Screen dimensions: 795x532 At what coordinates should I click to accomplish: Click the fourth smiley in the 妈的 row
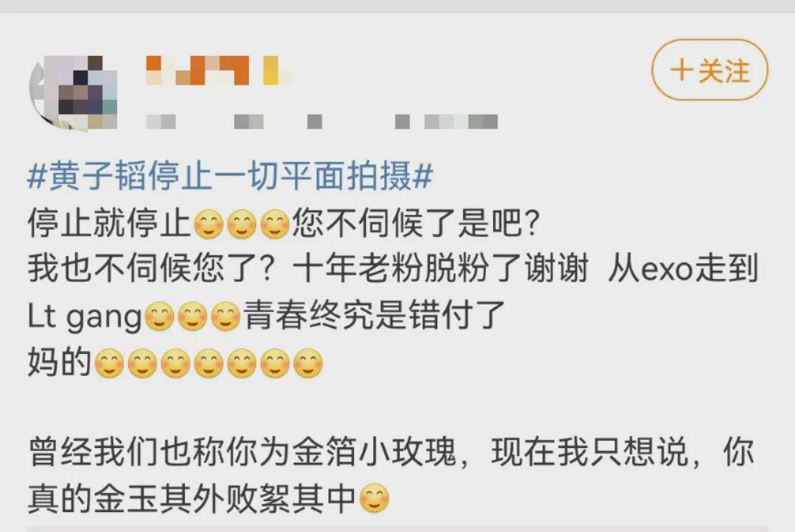[209, 363]
